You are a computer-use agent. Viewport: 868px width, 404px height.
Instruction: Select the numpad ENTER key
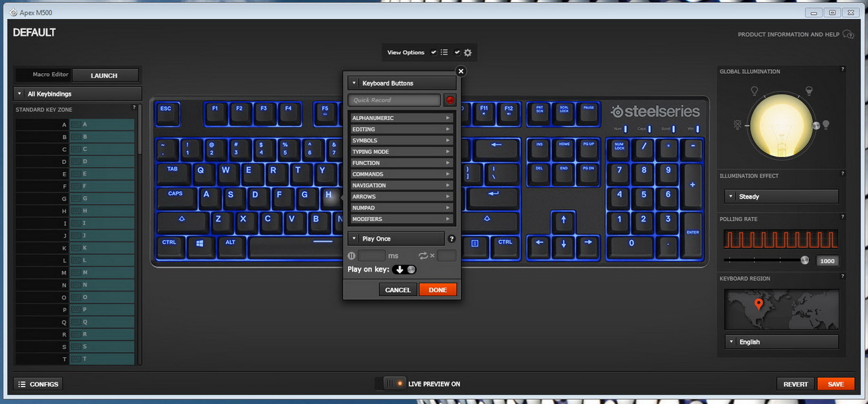coord(692,235)
